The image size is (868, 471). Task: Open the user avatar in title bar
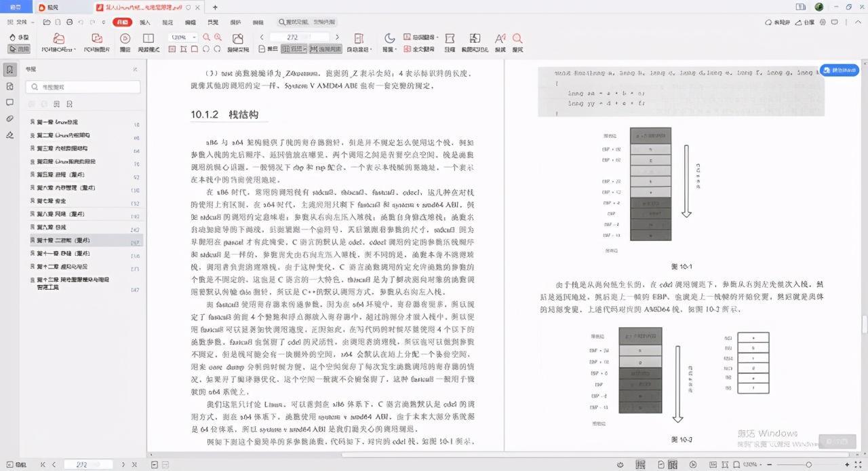(x=818, y=7)
